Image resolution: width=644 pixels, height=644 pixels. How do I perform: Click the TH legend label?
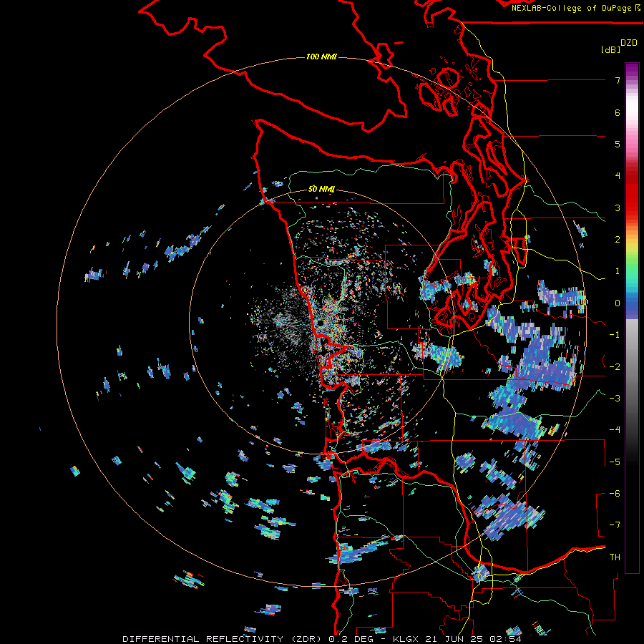[615, 557]
